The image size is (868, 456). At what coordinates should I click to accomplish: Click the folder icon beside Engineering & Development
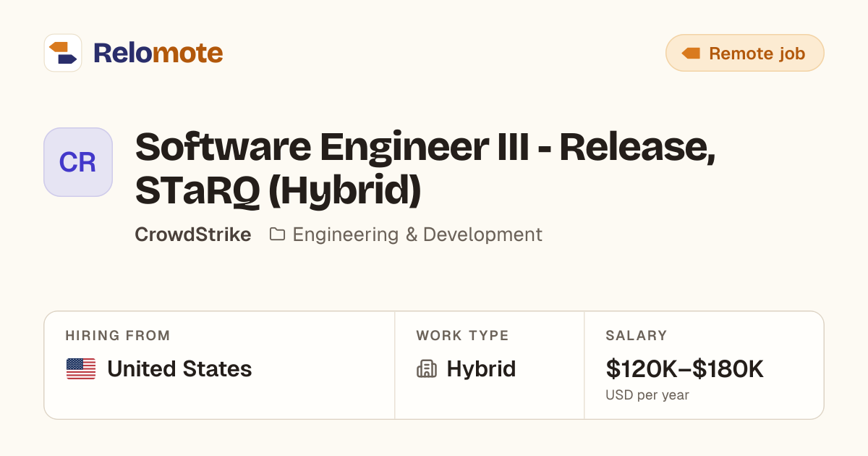click(x=277, y=235)
